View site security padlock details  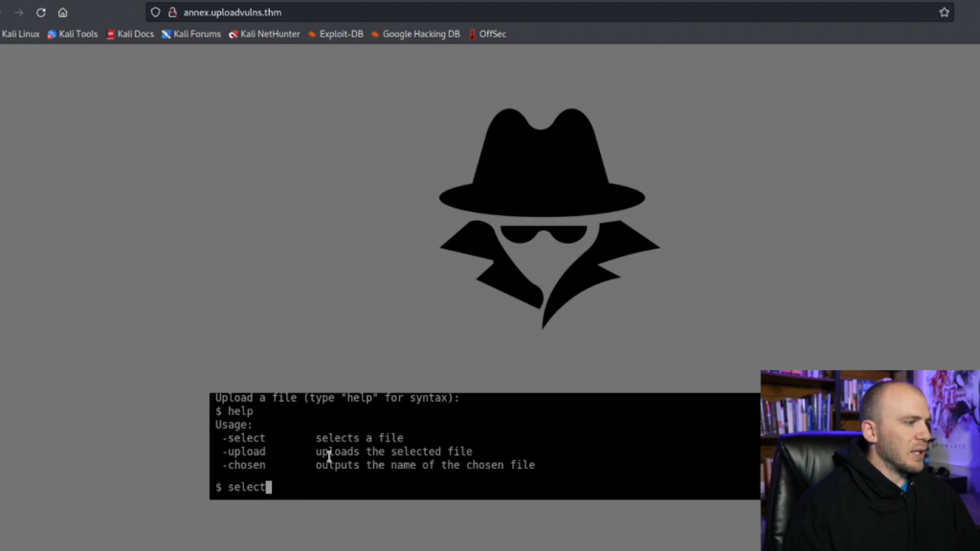173,11
